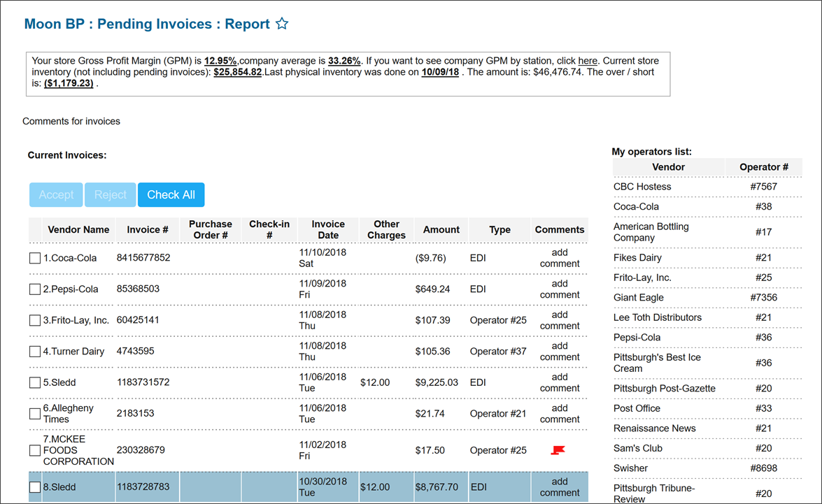
Task: Add comment to Sledd invoice 1183731572
Action: (x=560, y=382)
